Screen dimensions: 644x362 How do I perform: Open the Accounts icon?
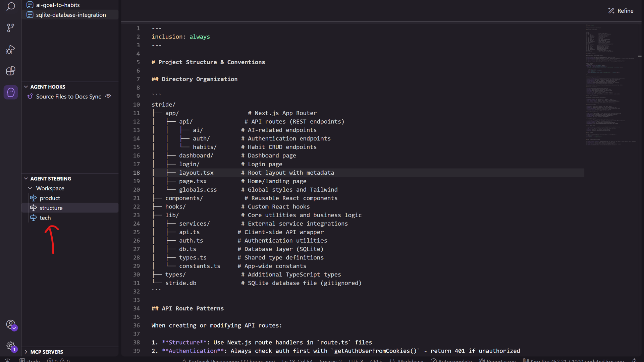[11, 324]
